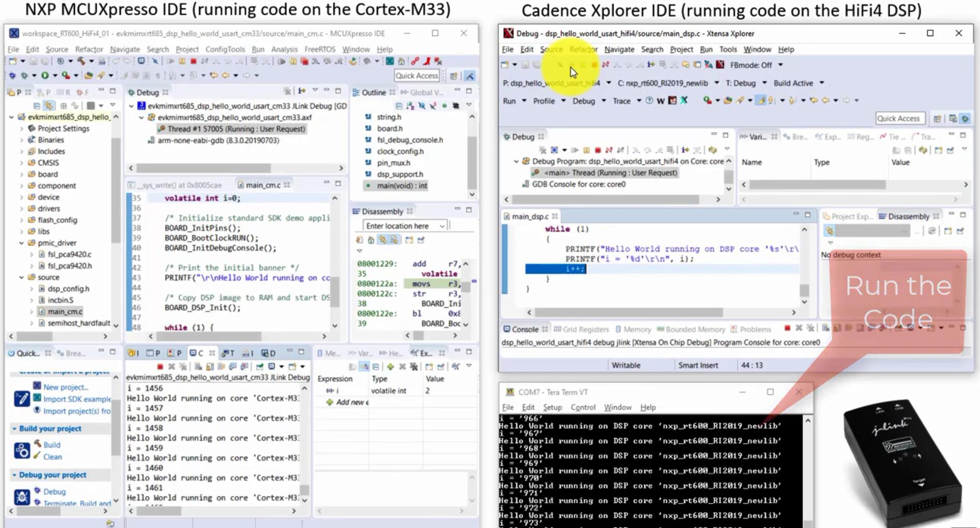This screenshot has width=980, height=528.
Task: Collapse Debug Program node in Xplorer Debug view
Action: tap(516, 161)
